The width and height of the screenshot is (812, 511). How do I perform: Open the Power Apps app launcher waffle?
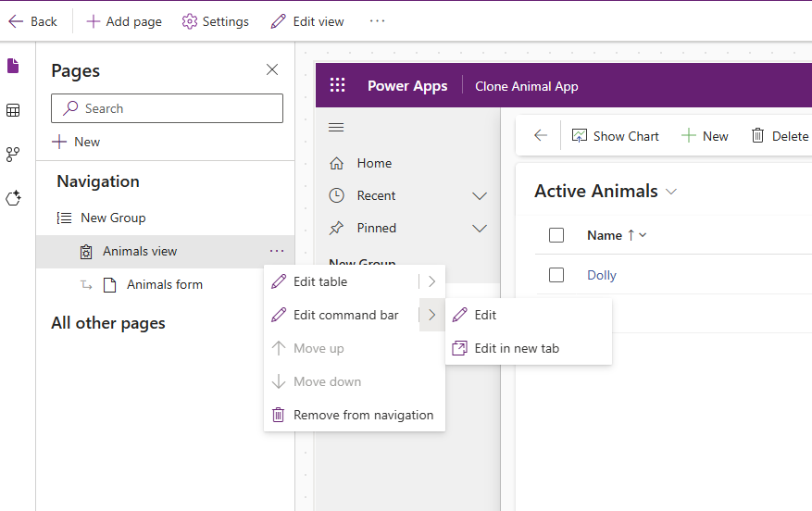[x=338, y=85]
